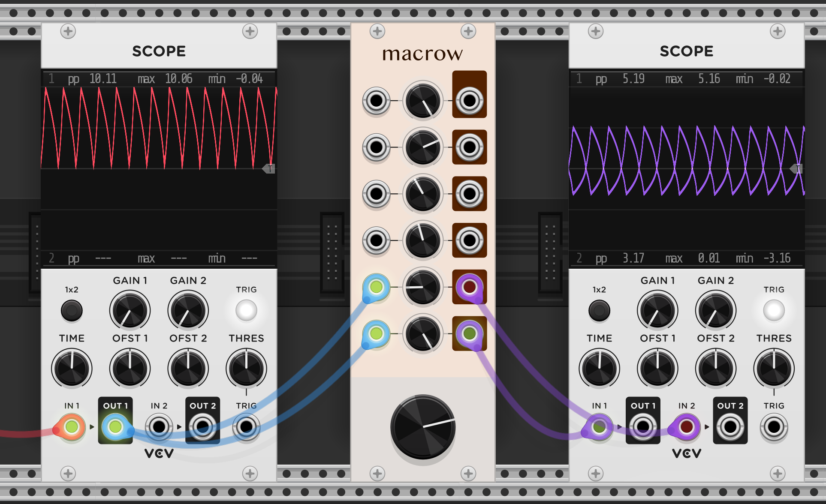The width and height of the screenshot is (826, 504).
Task: Click the OUT 2 jack on right Scope
Action: tap(730, 427)
